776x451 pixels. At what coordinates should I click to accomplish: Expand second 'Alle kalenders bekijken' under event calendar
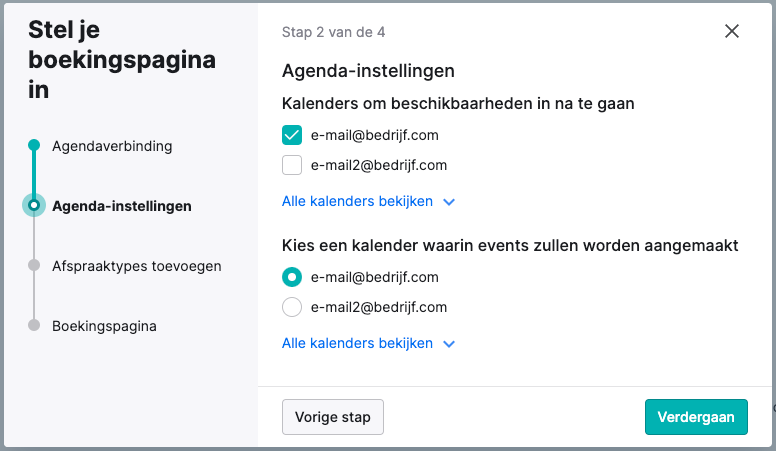pyautogui.click(x=357, y=343)
